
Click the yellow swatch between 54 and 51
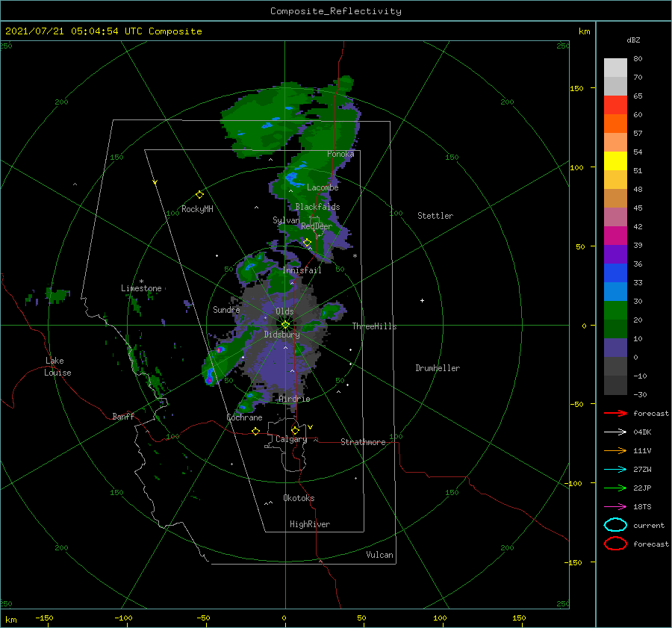click(615, 161)
